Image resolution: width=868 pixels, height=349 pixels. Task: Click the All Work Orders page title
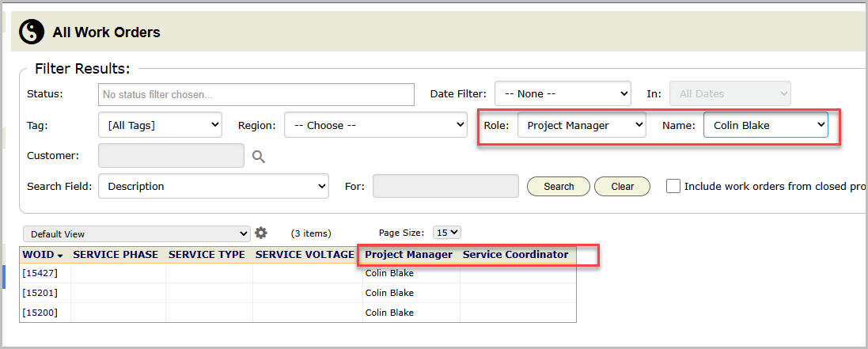[106, 32]
